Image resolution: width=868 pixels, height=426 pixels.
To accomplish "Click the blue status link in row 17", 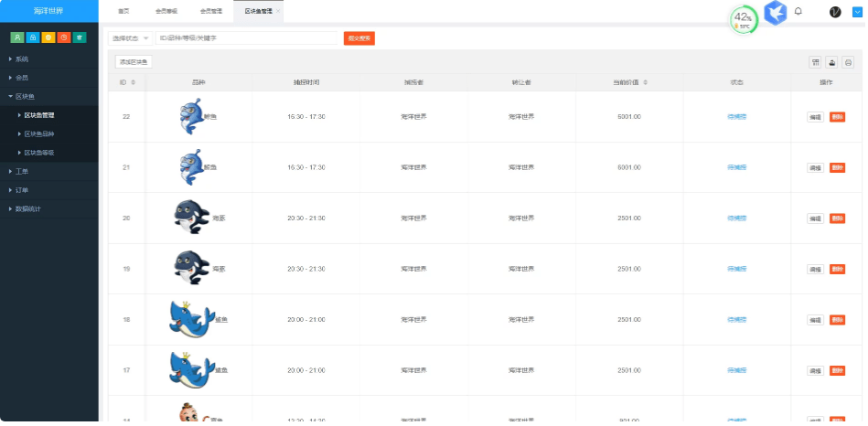I will [737, 370].
